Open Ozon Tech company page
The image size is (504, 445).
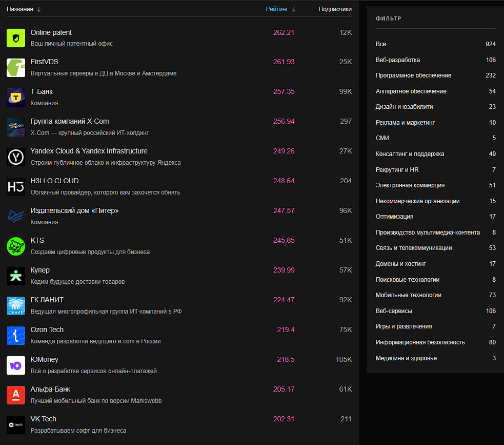(x=47, y=330)
